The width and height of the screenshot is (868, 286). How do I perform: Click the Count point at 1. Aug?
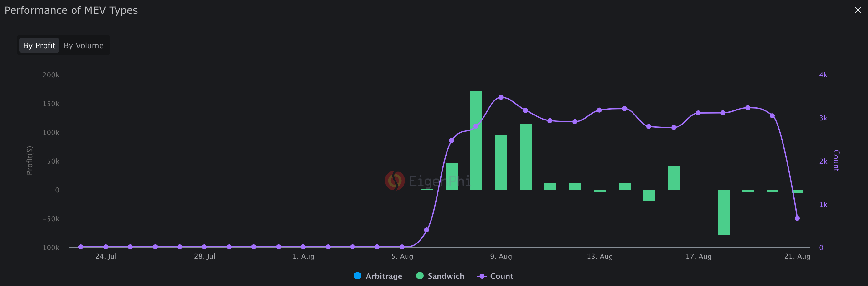(303, 247)
